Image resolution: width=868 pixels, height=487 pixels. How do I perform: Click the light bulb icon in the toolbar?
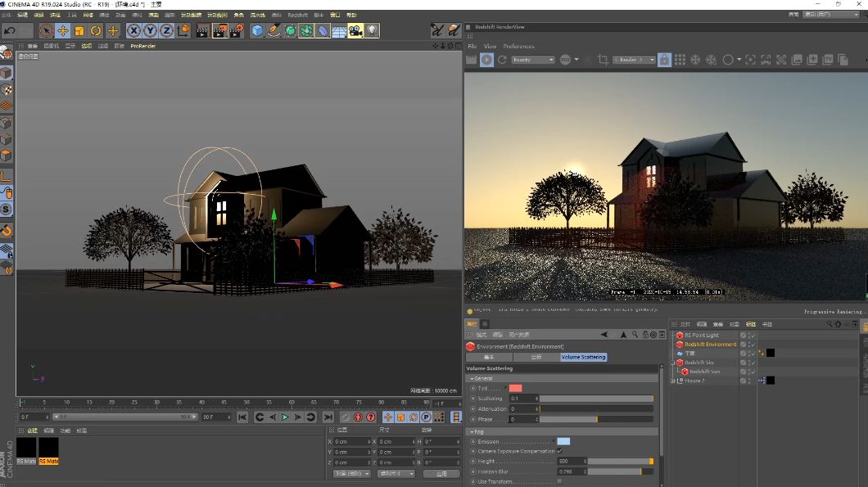373,31
